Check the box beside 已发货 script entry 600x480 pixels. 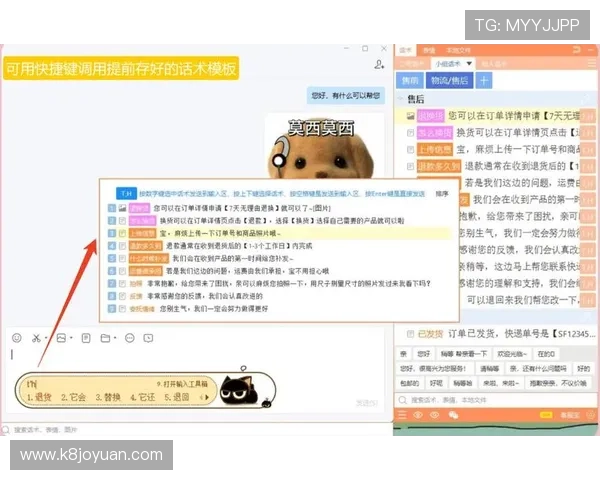(411, 333)
